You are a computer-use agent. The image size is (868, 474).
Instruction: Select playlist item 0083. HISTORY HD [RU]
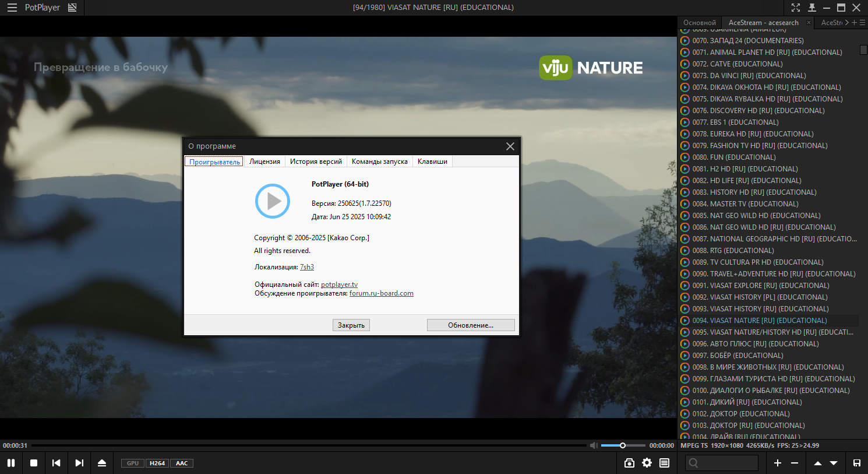pos(768,192)
